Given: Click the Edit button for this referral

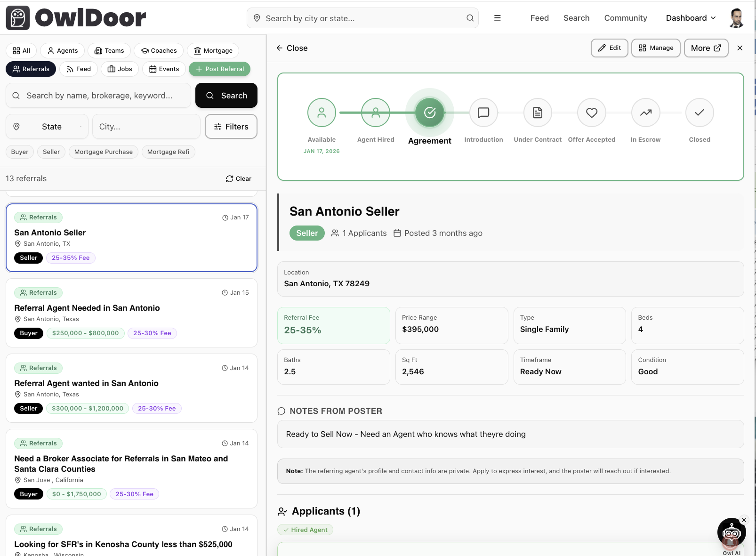Looking at the screenshot, I should pos(609,48).
